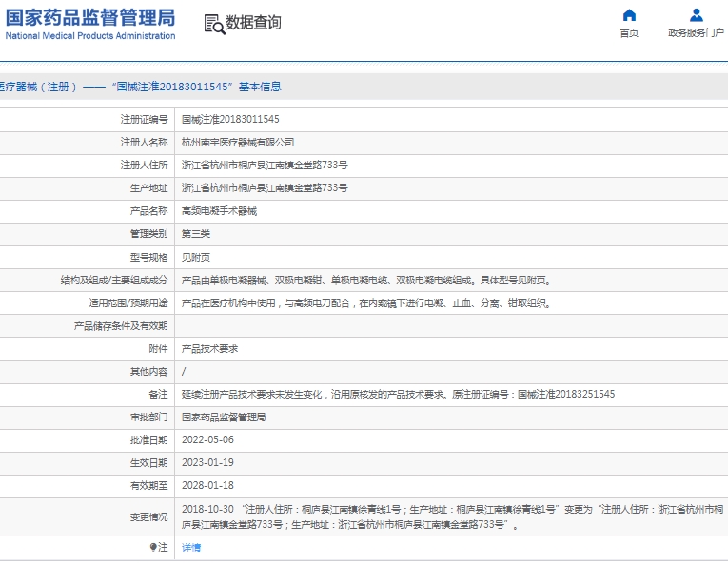This screenshot has height=565, width=728.
Task: Click 见附页 in the 型号规格 row
Action: (x=196, y=257)
